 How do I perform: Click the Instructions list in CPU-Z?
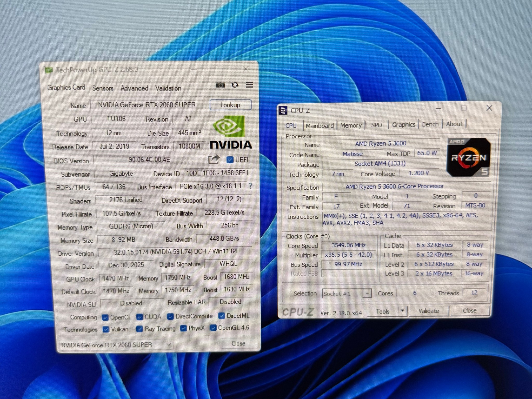tap(406, 219)
